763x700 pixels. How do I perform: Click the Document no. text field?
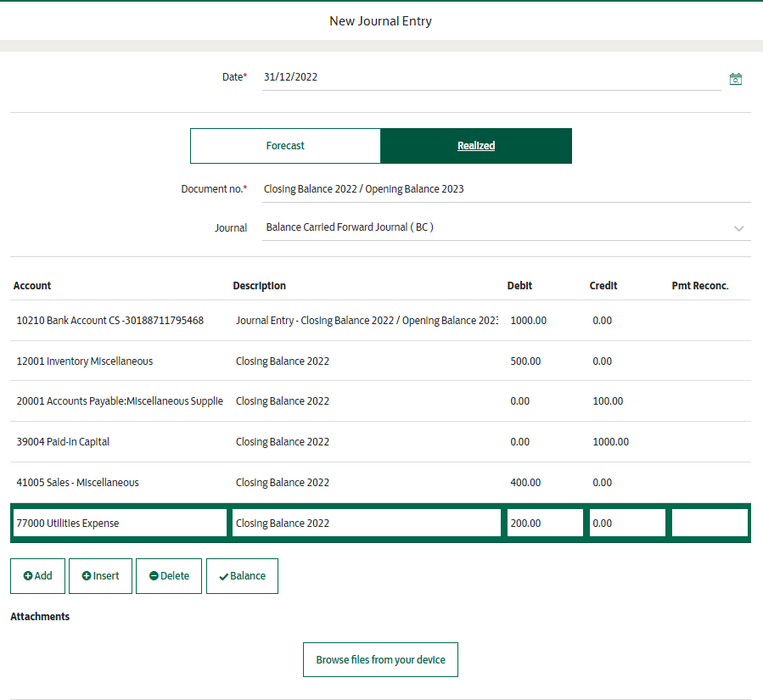coord(506,189)
